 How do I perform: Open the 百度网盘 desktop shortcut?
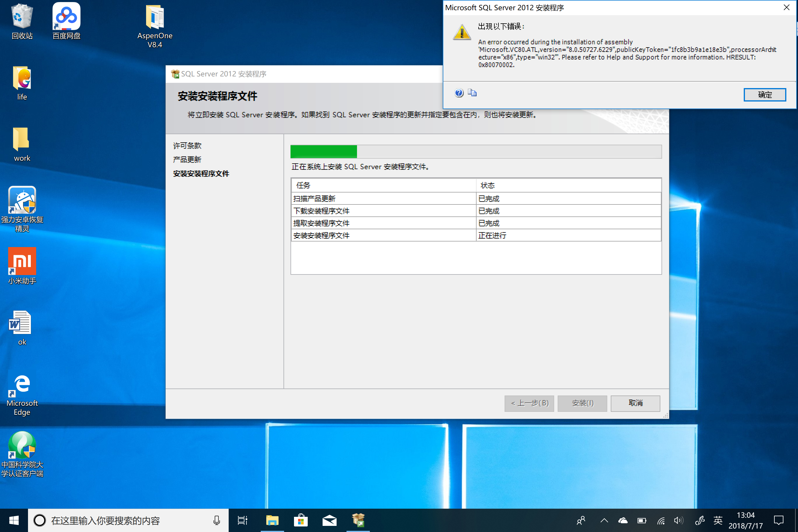[66, 17]
